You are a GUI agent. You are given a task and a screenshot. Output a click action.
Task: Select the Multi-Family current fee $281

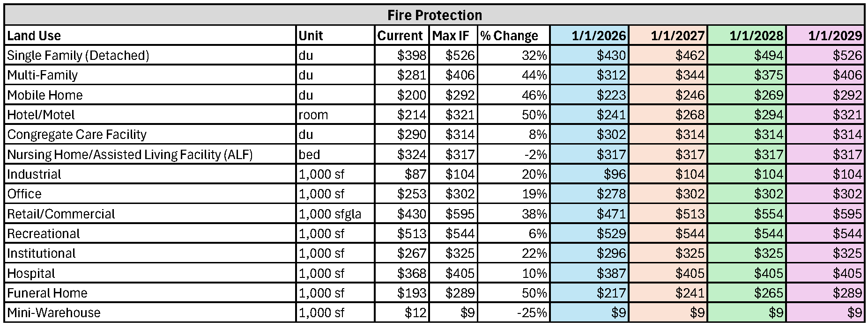(x=412, y=75)
